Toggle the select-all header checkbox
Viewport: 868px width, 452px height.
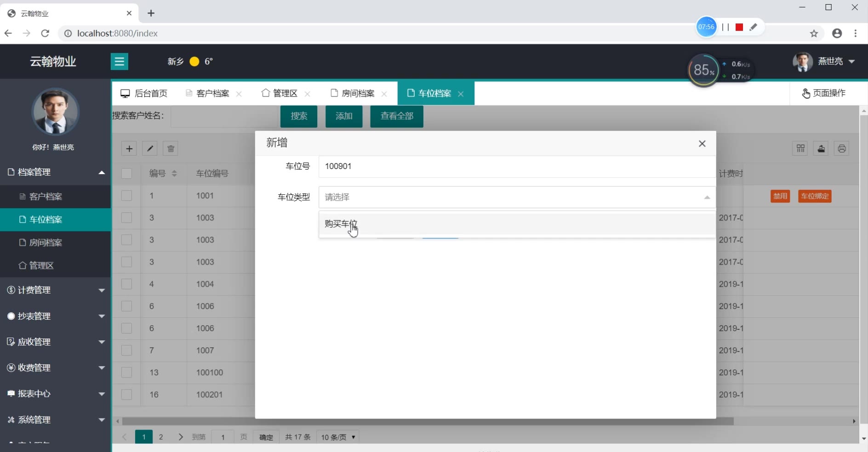pos(126,174)
